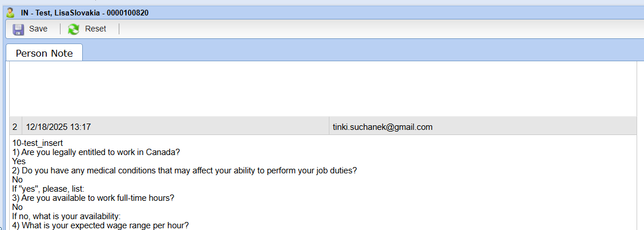Click the '10-test_insert' note line
Image resolution: width=644 pixels, height=230 pixels.
pyautogui.click(x=38, y=142)
